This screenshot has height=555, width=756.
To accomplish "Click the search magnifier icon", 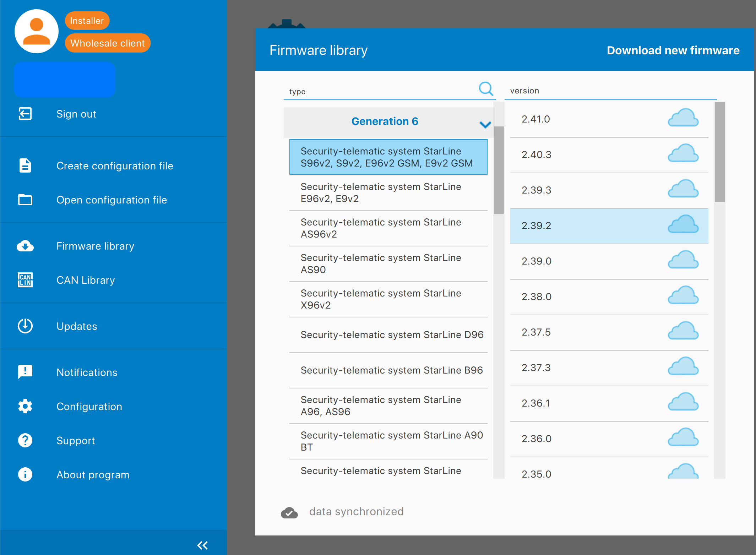I will [486, 89].
